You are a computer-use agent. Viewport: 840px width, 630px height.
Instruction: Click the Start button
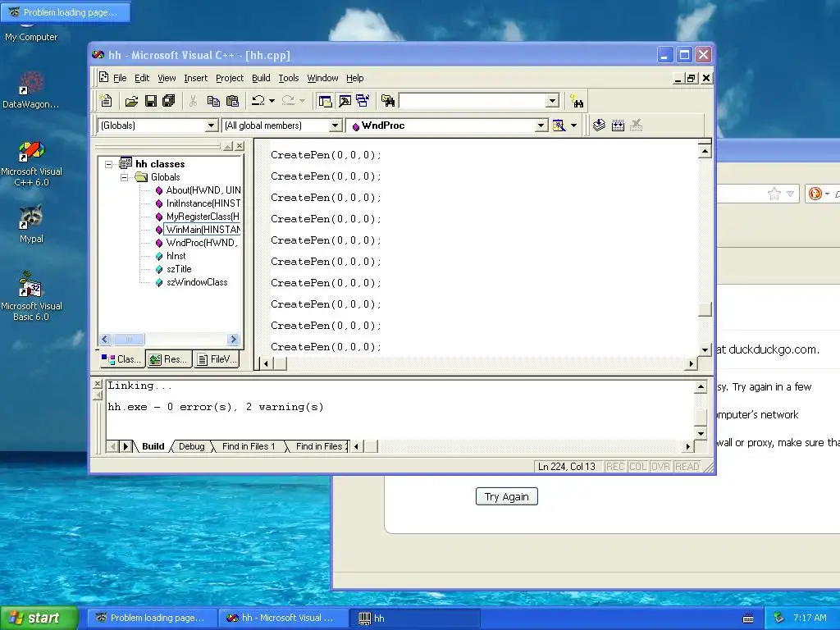(39, 618)
